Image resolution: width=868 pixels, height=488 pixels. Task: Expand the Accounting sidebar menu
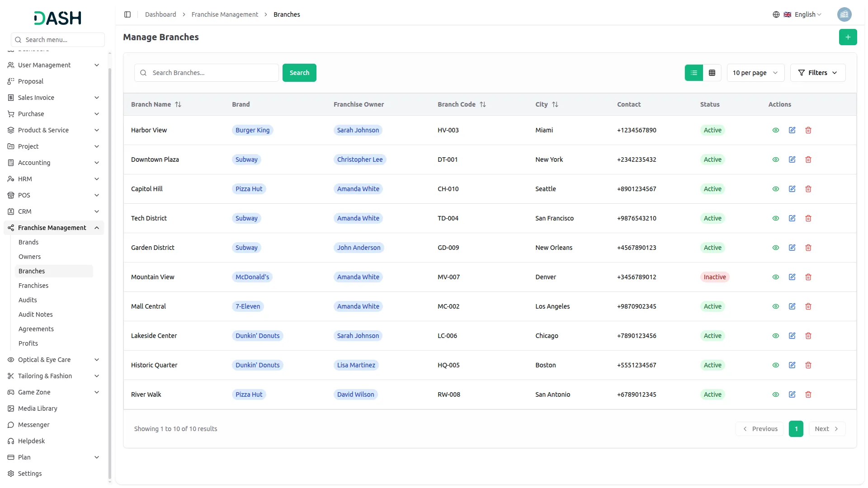coord(53,163)
